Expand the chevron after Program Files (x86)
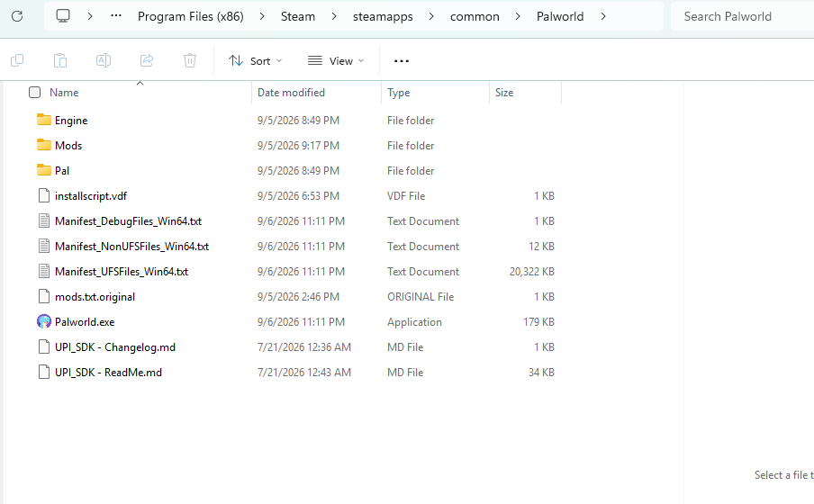Image resolution: width=814 pixels, height=504 pixels. pos(262,16)
